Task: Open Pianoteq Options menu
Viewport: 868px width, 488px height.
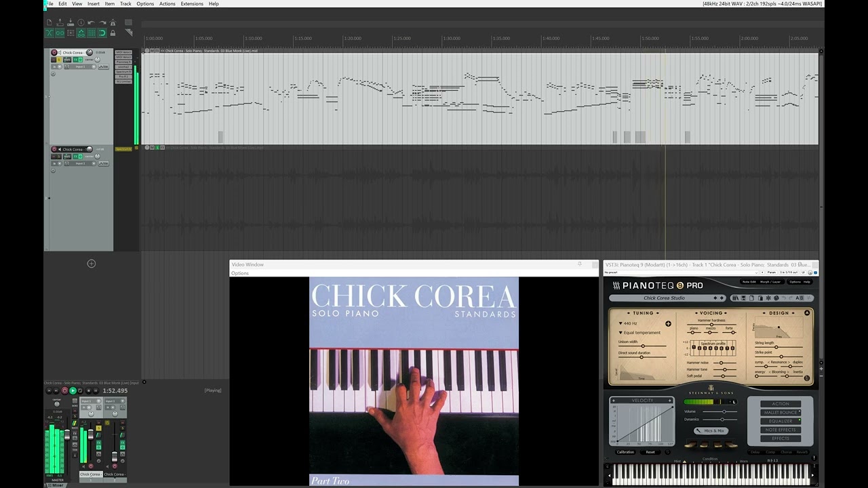Action: pos(795,282)
